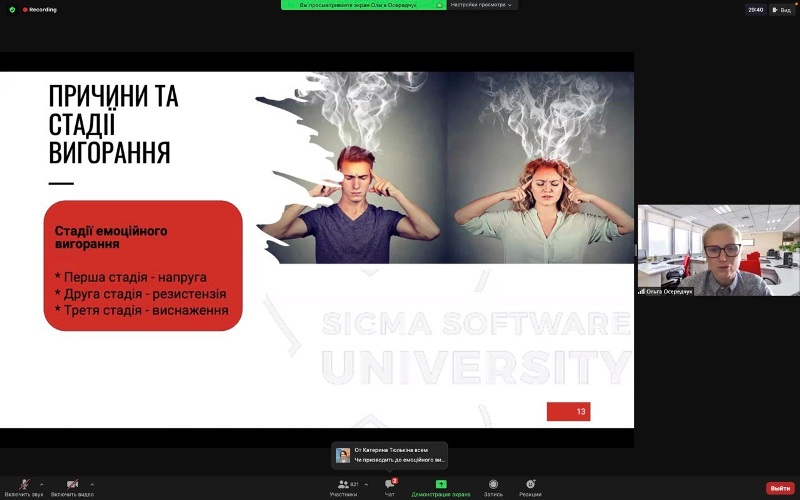Open the Чат chat panel
This screenshot has width=800, height=500.
(x=390, y=486)
